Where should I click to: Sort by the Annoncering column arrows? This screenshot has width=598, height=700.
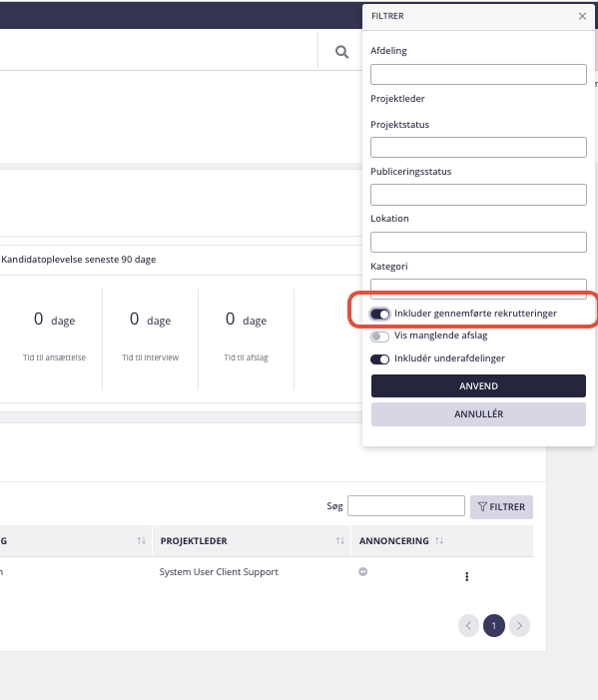439,540
